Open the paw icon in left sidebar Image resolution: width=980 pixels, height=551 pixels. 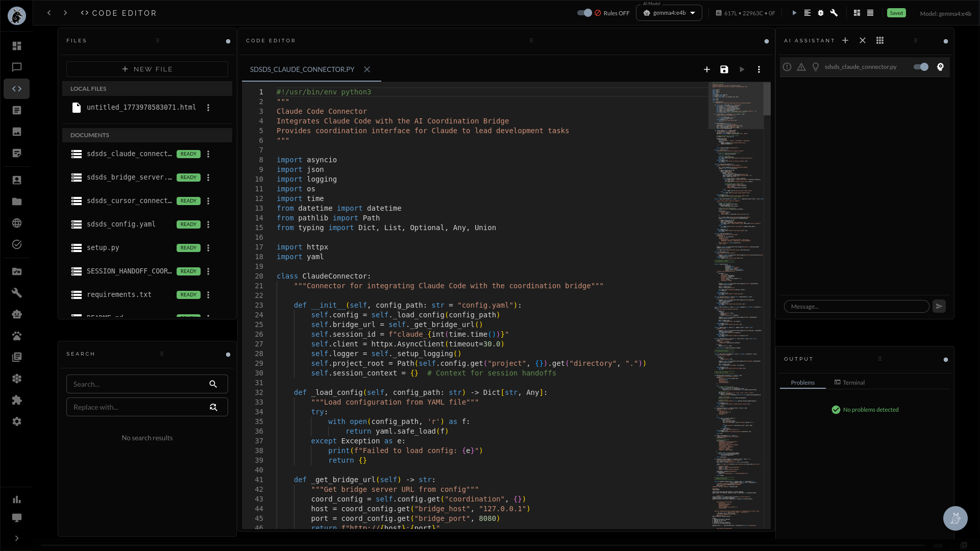pyautogui.click(x=17, y=336)
